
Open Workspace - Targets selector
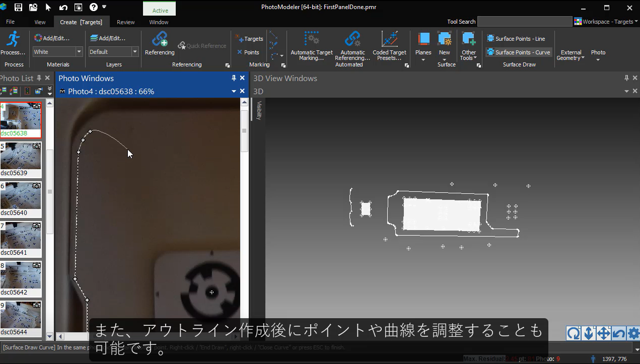pos(606,22)
